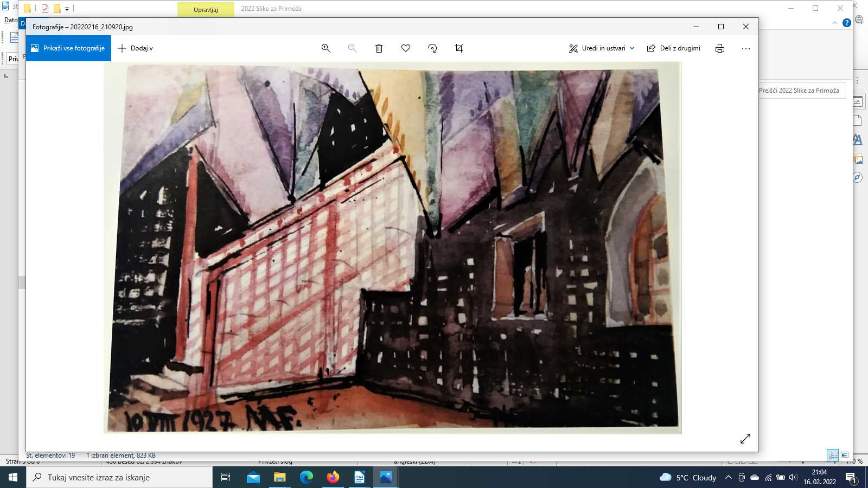868x488 pixels.
Task: Click the taskbar search input field
Action: (x=119, y=477)
